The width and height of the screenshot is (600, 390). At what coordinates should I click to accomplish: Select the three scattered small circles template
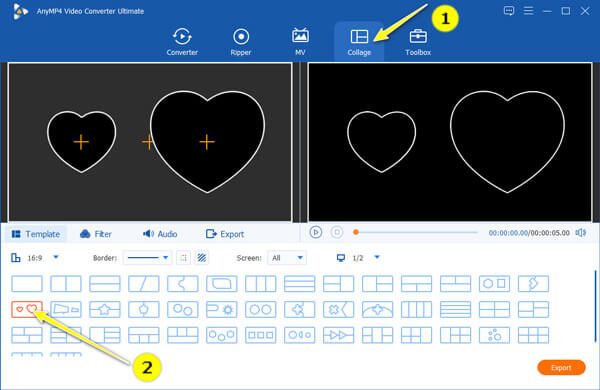pos(494,335)
